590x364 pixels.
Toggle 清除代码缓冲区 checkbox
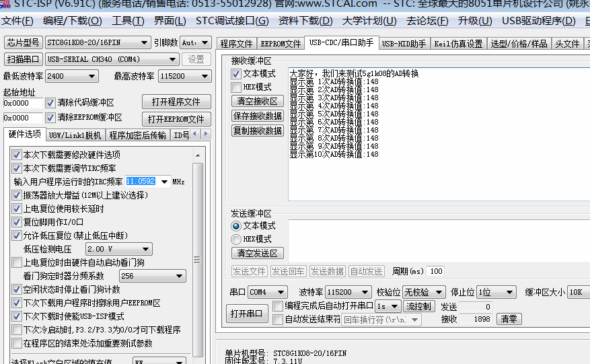tap(50, 103)
